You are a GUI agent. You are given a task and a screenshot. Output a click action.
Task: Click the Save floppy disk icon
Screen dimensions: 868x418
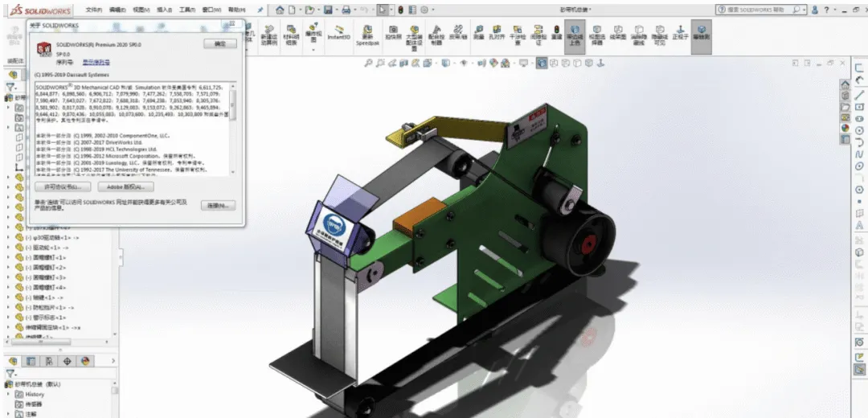(328, 10)
